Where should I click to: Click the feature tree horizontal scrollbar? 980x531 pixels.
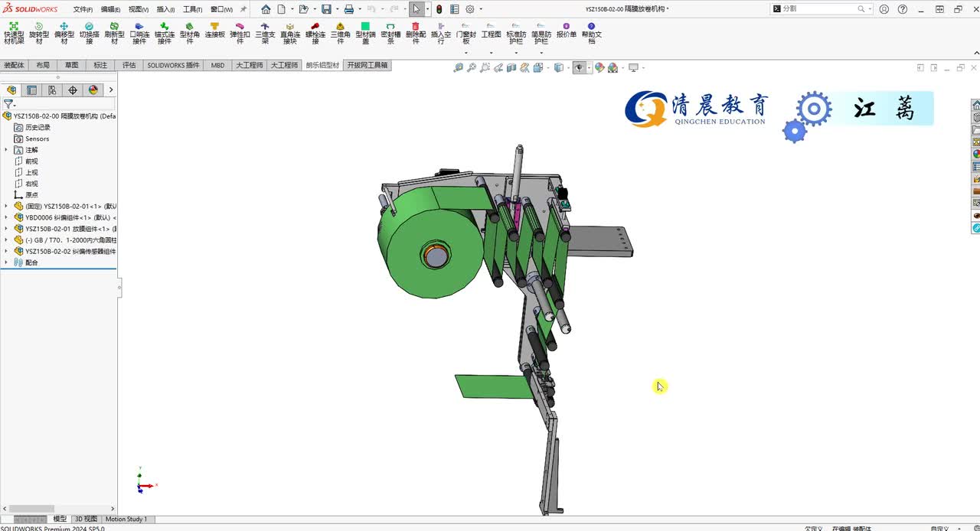(x=31, y=509)
